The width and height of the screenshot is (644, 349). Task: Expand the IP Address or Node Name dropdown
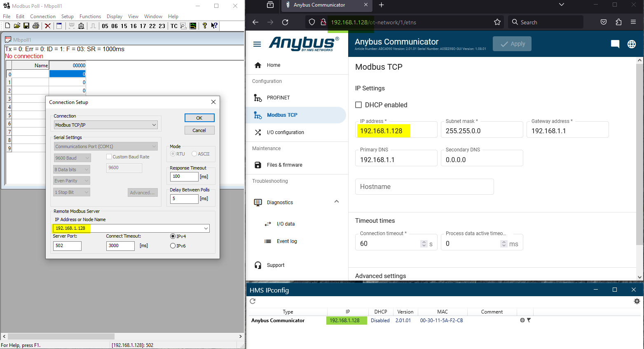206,229
